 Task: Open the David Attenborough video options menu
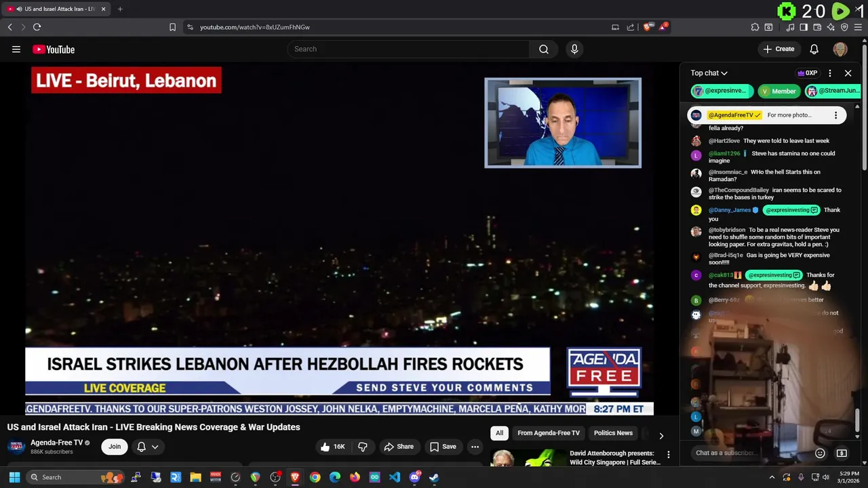point(668,455)
